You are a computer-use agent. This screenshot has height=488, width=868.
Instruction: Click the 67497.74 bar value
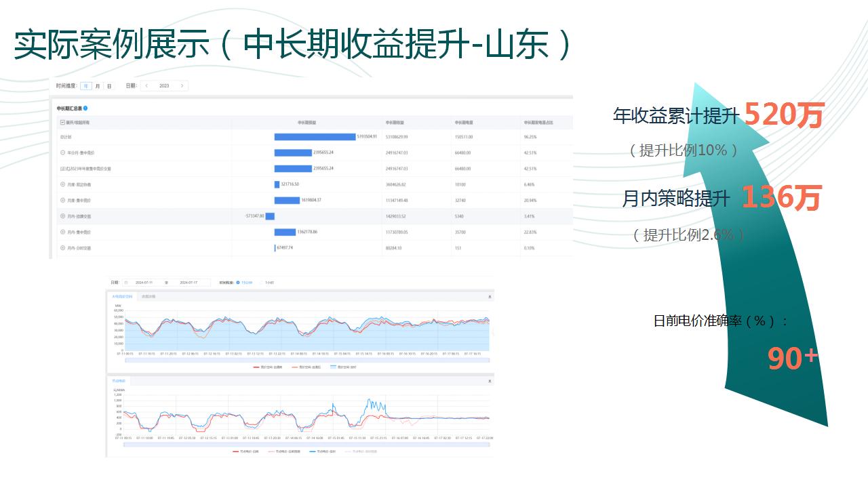click(x=285, y=248)
